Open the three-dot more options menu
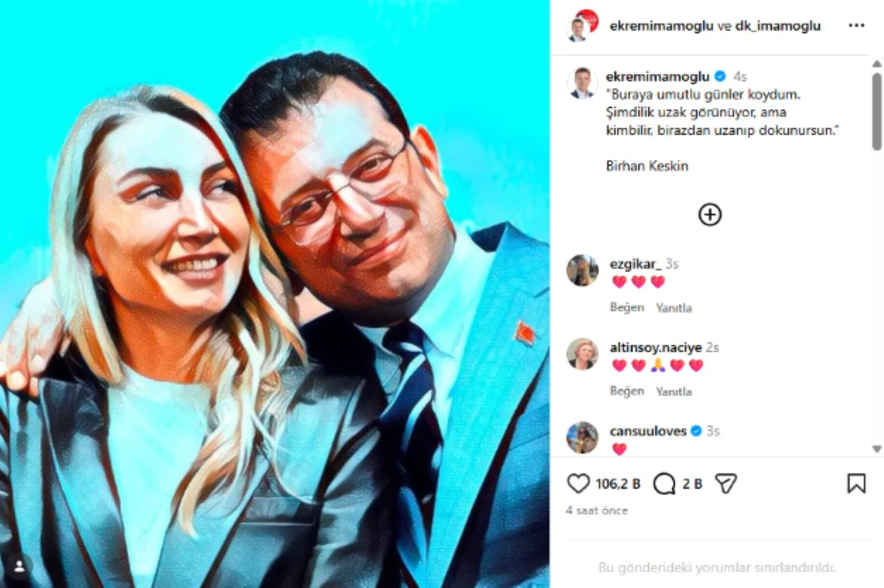 point(856,25)
